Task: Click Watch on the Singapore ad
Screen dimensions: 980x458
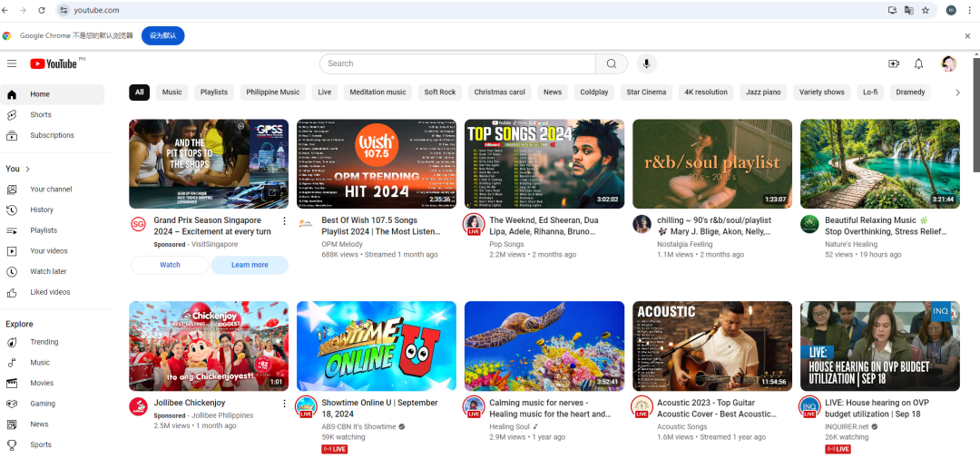Action: [170, 265]
